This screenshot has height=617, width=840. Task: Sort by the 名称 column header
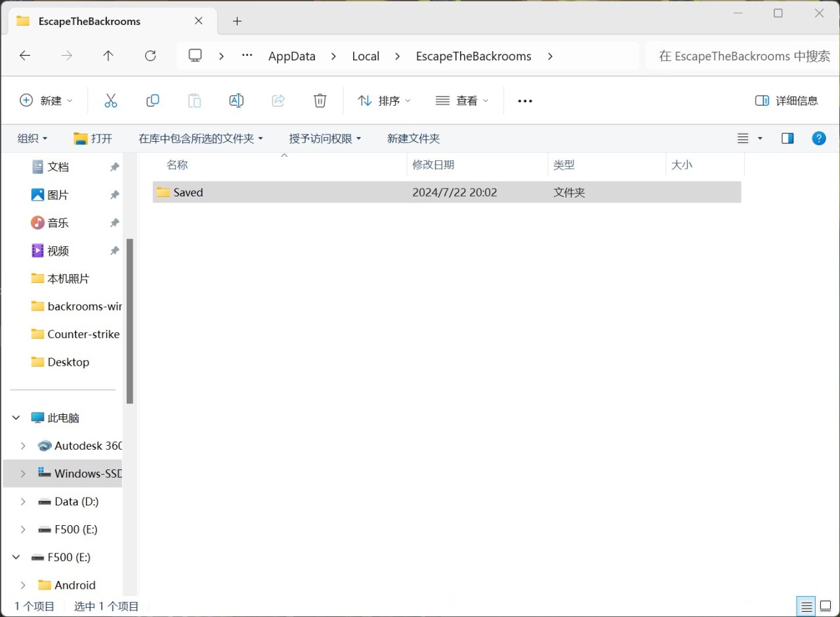tap(177, 165)
